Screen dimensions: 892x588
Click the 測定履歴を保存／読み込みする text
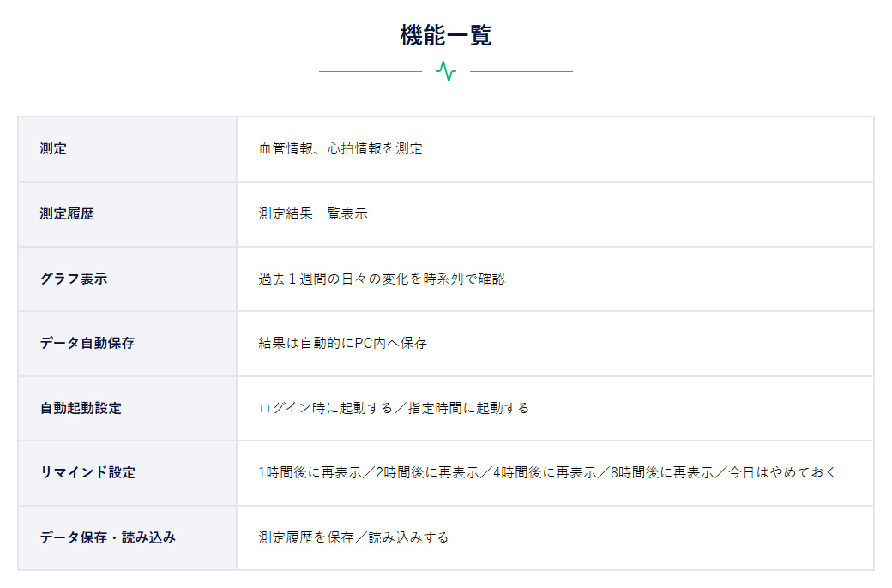[353, 537]
